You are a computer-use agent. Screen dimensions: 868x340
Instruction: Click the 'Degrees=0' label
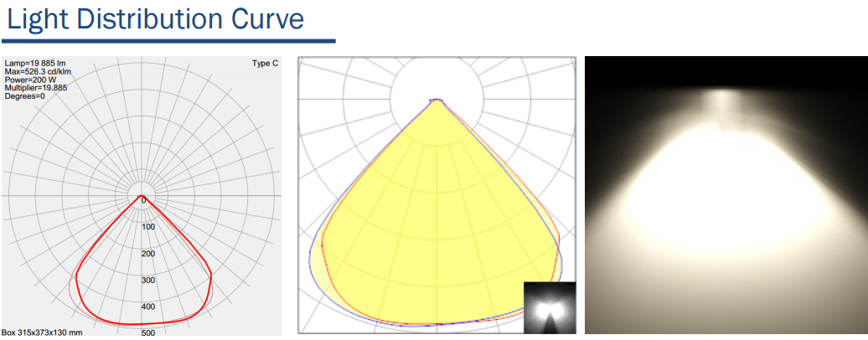(x=24, y=95)
